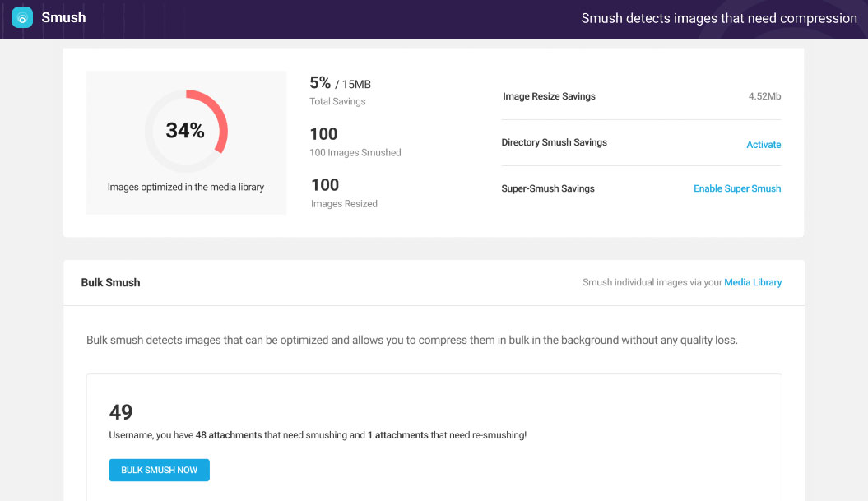Click the '48 attachments' bold text
This screenshot has width=868, height=501.
tap(229, 435)
